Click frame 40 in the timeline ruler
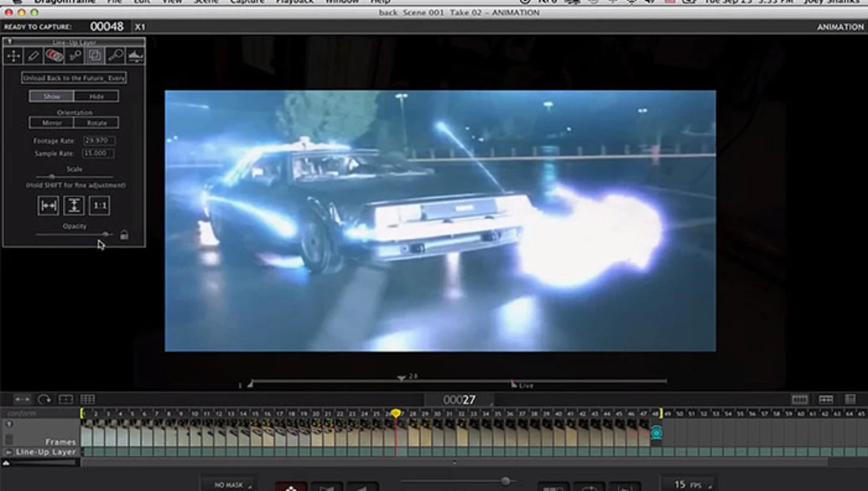 [x=558, y=413]
